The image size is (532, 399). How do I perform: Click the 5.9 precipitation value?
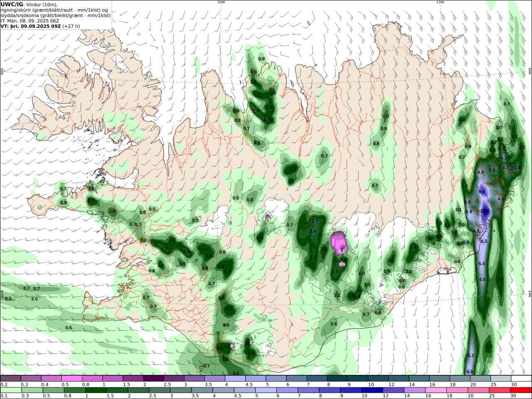(x=469, y=212)
